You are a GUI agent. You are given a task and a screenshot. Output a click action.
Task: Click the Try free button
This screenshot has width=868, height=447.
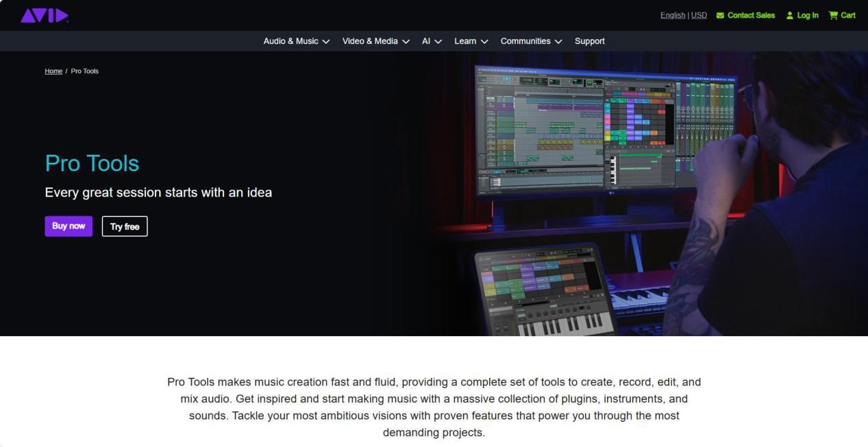[125, 227]
